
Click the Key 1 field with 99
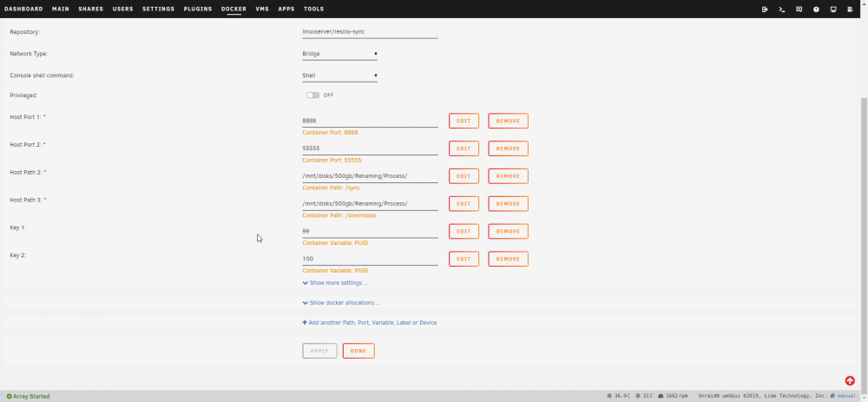click(370, 232)
